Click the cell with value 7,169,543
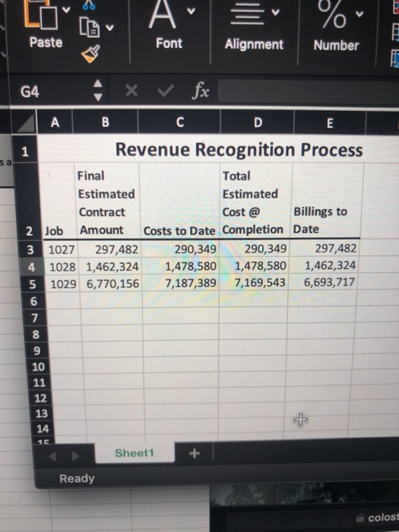This screenshot has height=532, width=399. click(x=255, y=282)
